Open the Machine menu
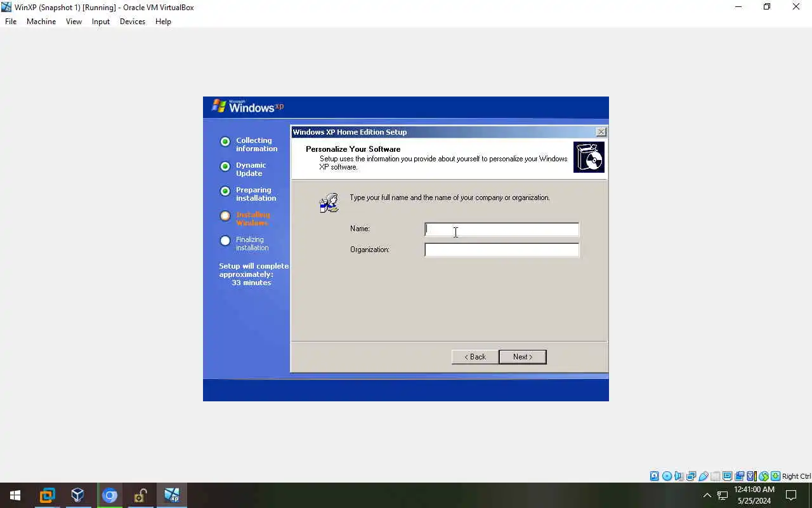This screenshot has height=508, width=812. tap(41, 22)
